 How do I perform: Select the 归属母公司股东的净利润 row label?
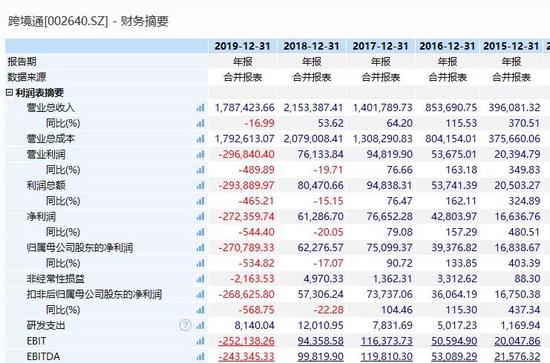(x=80, y=248)
